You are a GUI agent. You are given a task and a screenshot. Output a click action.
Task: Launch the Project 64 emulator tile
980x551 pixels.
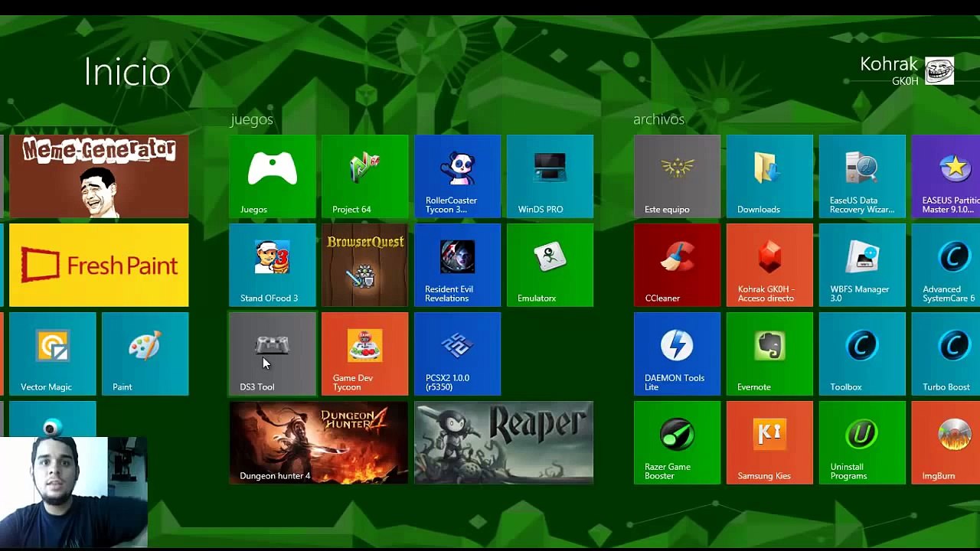(365, 177)
